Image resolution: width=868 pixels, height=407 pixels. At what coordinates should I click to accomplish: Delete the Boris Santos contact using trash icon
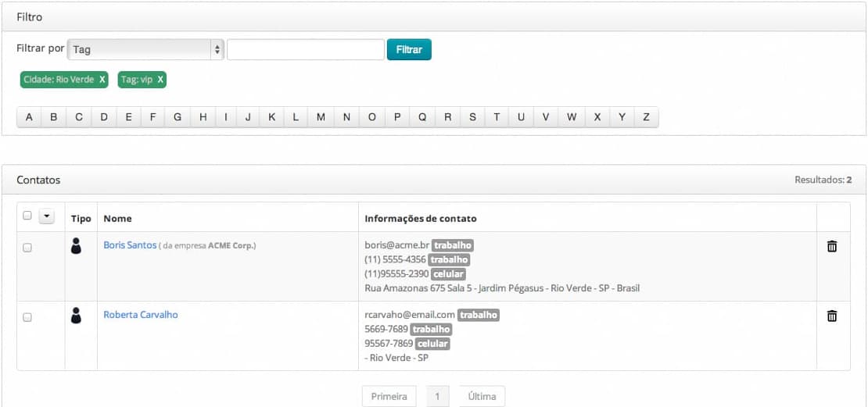pyautogui.click(x=832, y=246)
